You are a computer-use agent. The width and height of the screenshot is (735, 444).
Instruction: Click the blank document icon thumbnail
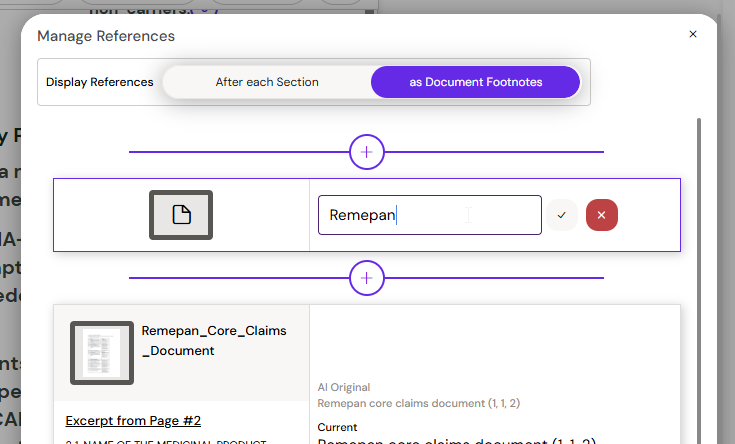click(181, 215)
